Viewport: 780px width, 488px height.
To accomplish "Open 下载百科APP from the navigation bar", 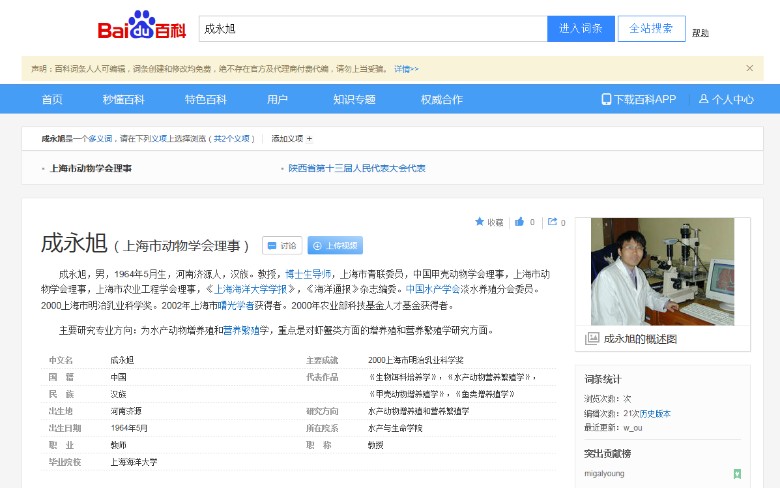I will pos(639,99).
